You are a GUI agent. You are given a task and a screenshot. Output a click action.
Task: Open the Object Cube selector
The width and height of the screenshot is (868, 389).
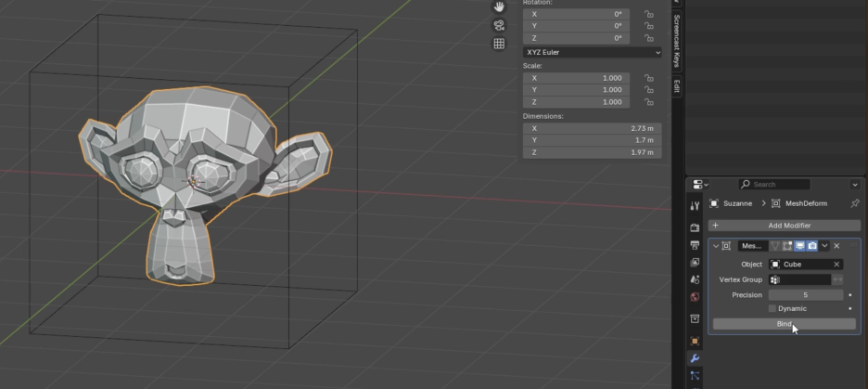pyautogui.click(x=806, y=265)
